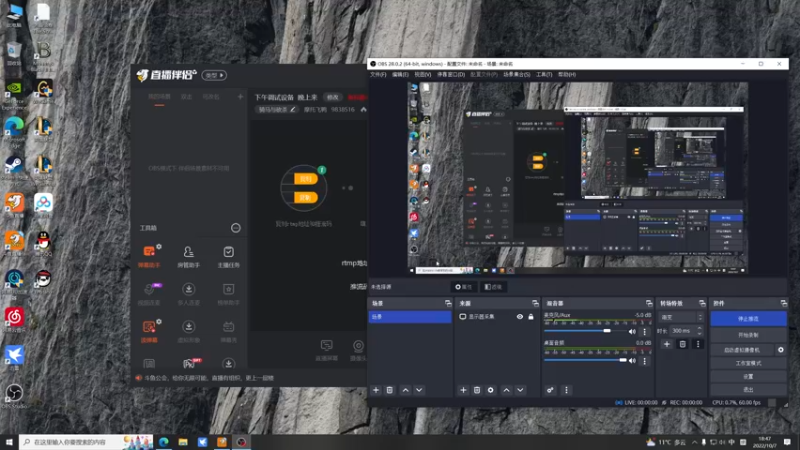800x450 pixels.
Task: Open the 视图(V) menu in OBS
Action: pos(422,74)
